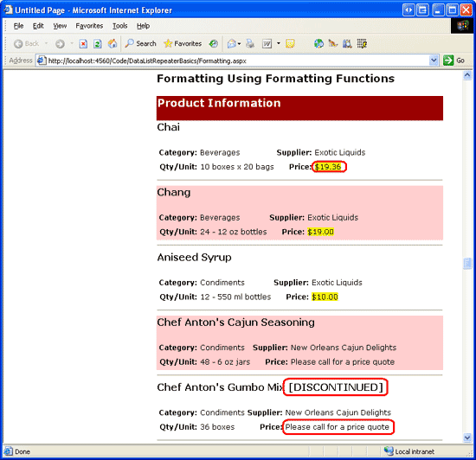The image size is (476, 460).
Task: Open the File menu
Action: tap(18, 26)
